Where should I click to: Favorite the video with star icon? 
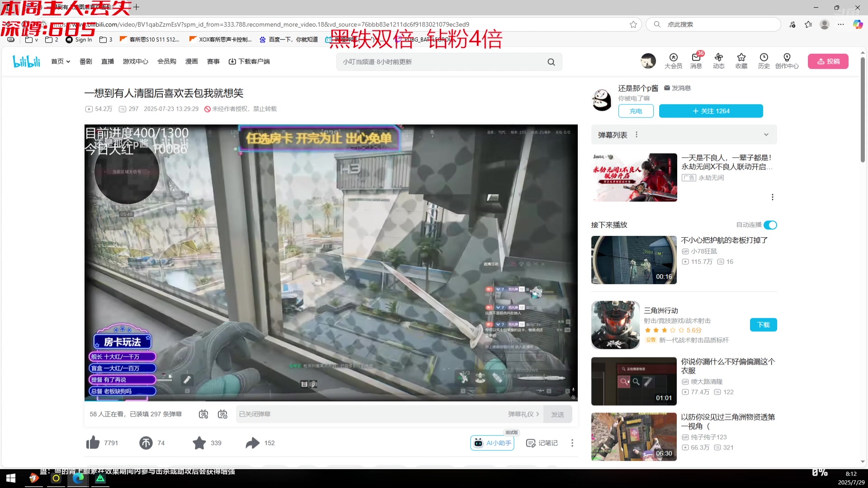[x=199, y=443]
